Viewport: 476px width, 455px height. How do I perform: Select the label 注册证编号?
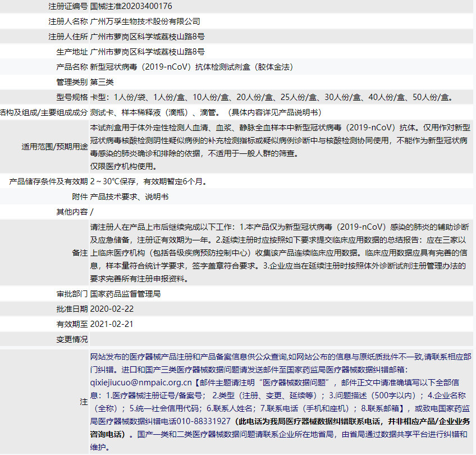(x=68, y=6)
